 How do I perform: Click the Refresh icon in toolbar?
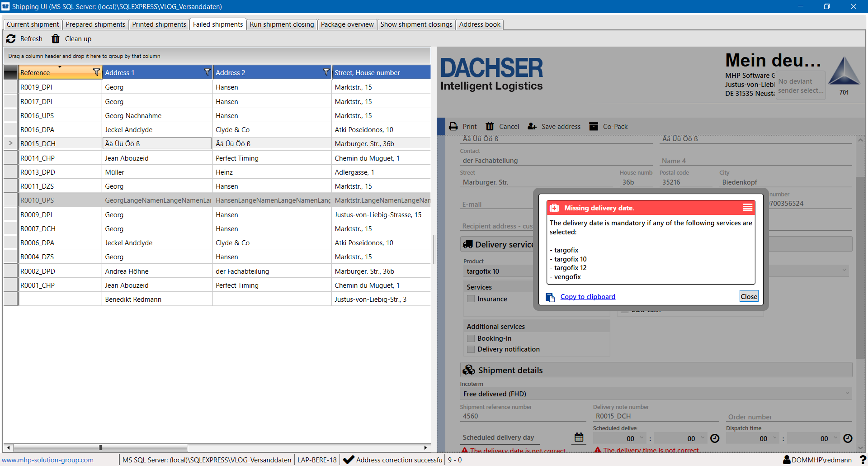[x=11, y=39]
